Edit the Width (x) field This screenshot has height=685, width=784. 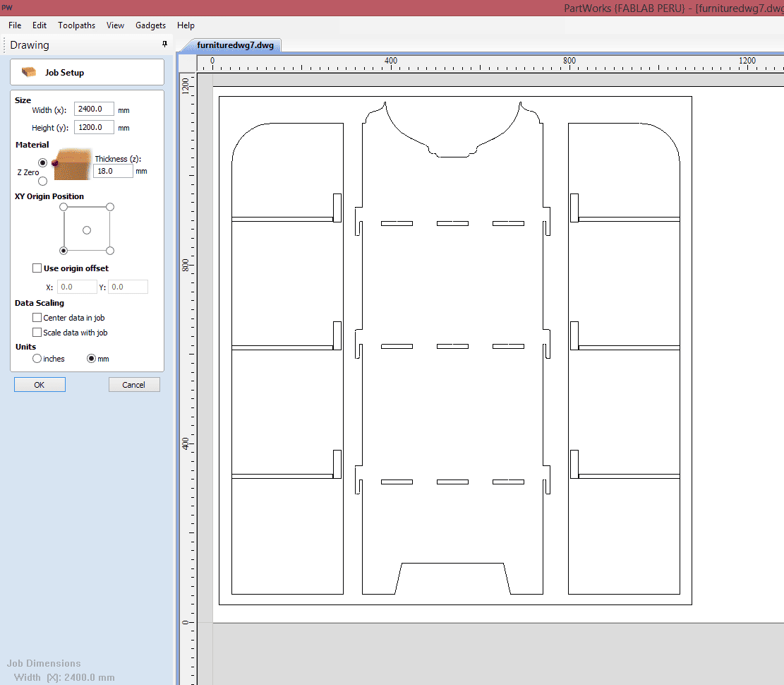94,109
